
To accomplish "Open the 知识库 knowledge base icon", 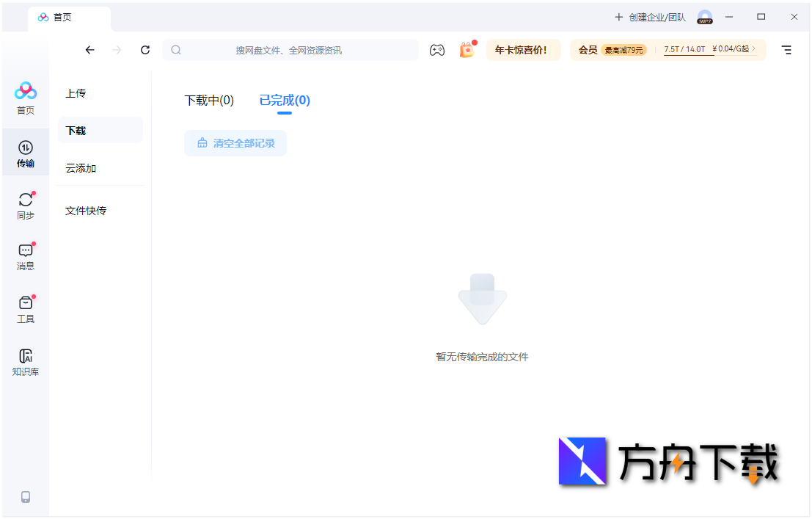I will pos(26,360).
